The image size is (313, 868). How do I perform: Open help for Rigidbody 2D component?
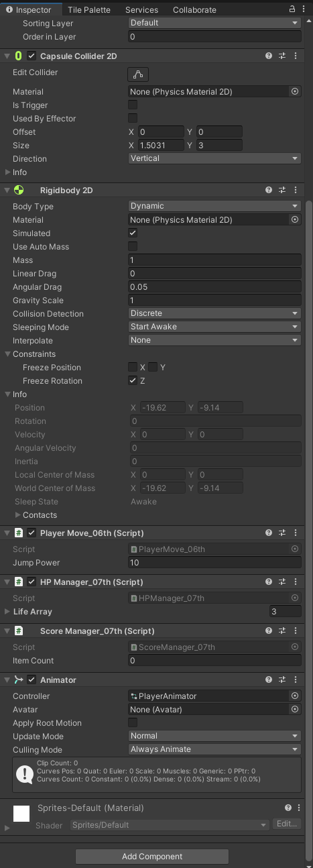(x=269, y=191)
